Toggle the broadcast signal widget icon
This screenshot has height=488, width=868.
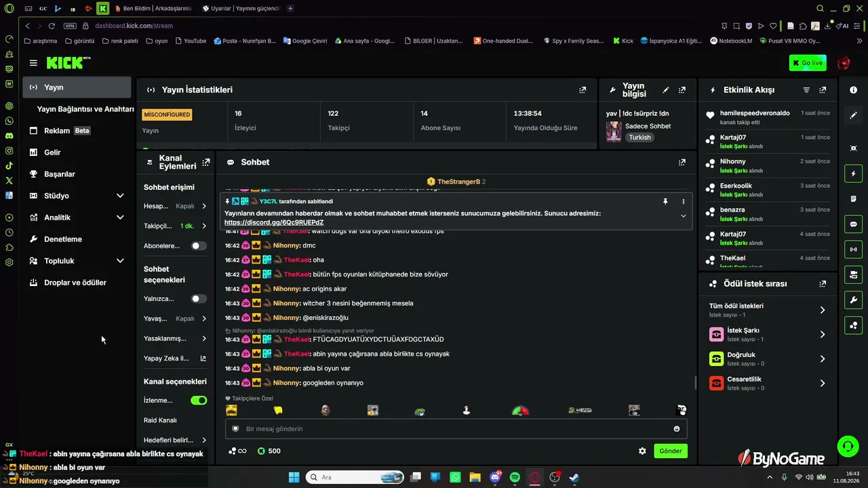(x=853, y=249)
